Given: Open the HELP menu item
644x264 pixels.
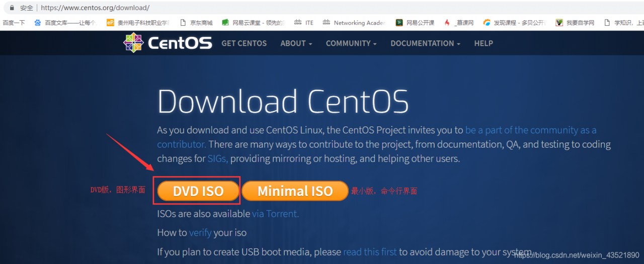Looking at the screenshot, I should [484, 43].
